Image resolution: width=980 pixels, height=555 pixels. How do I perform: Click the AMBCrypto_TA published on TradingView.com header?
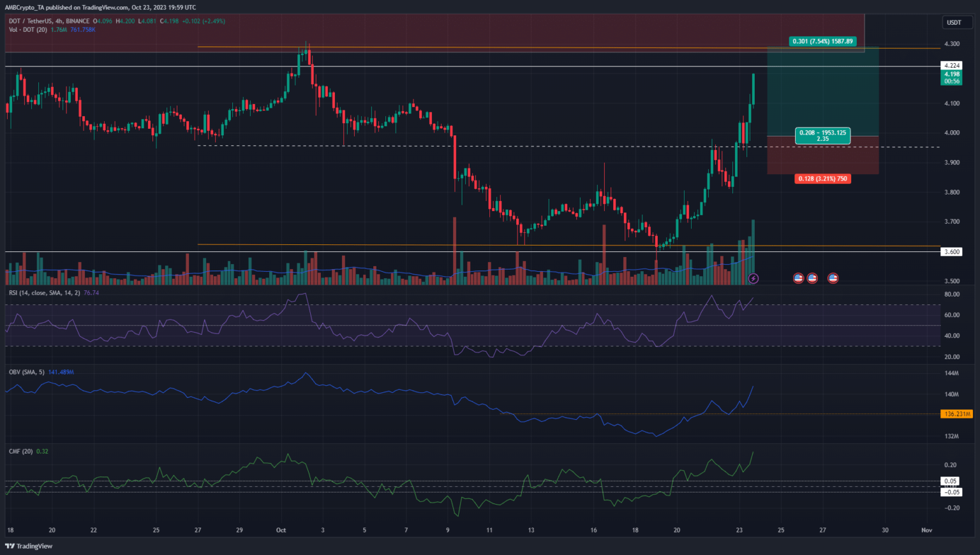click(100, 8)
